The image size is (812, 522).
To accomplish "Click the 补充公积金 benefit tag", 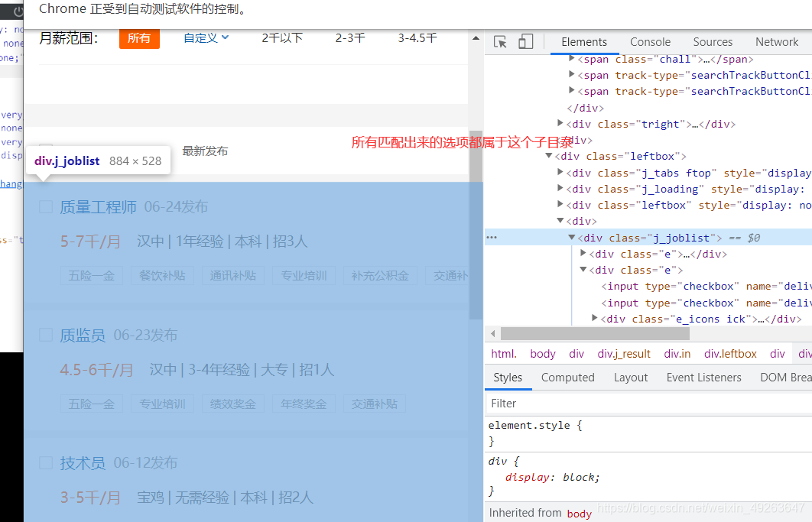I will pos(379,275).
